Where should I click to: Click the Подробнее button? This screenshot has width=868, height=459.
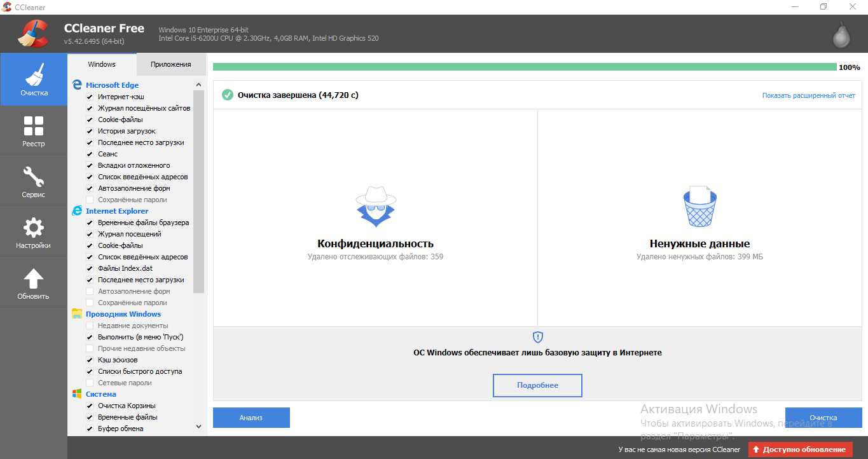[x=537, y=385]
